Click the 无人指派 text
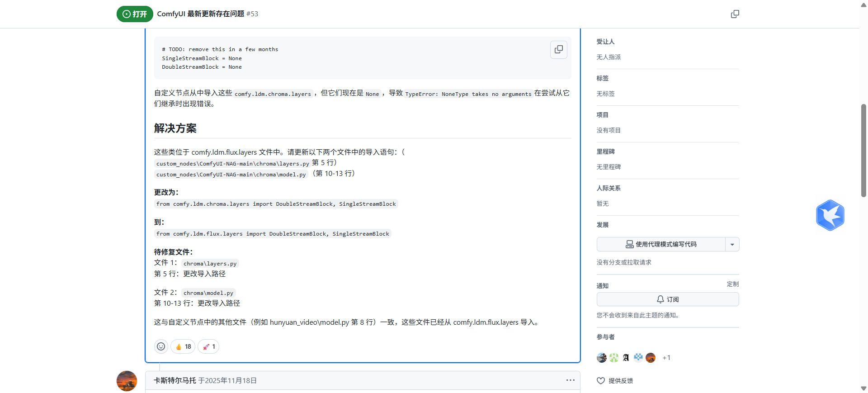The image size is (868, 393). [x=609, y=57]
